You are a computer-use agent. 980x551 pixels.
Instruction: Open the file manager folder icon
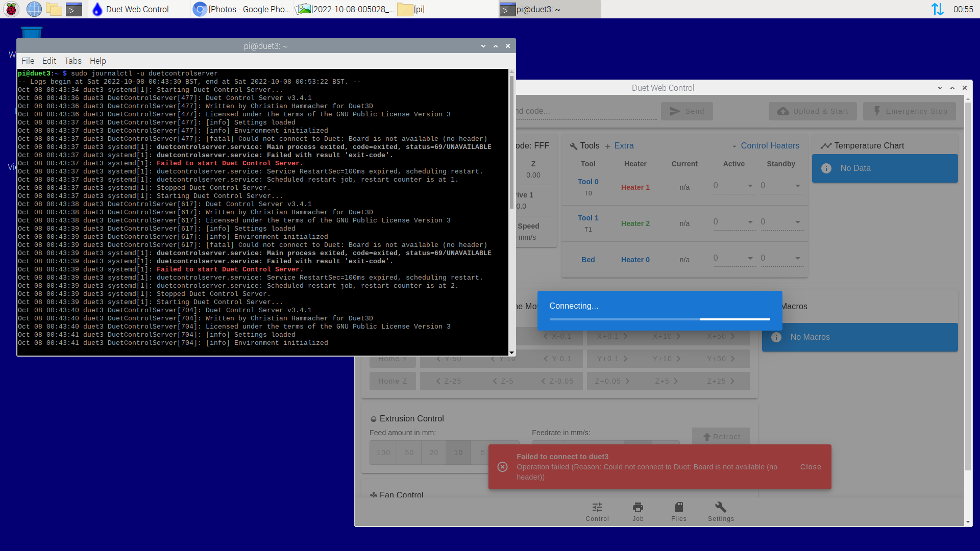[54, 9]
